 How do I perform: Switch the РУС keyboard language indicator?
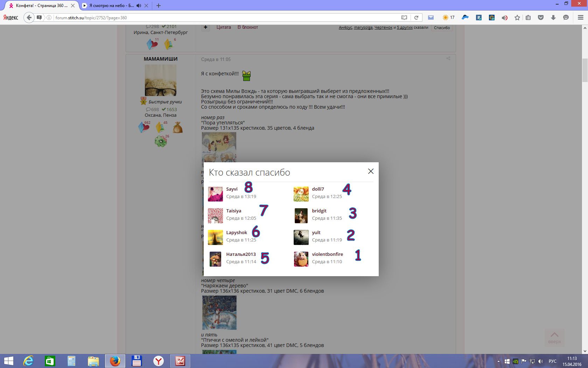[552, 361]
